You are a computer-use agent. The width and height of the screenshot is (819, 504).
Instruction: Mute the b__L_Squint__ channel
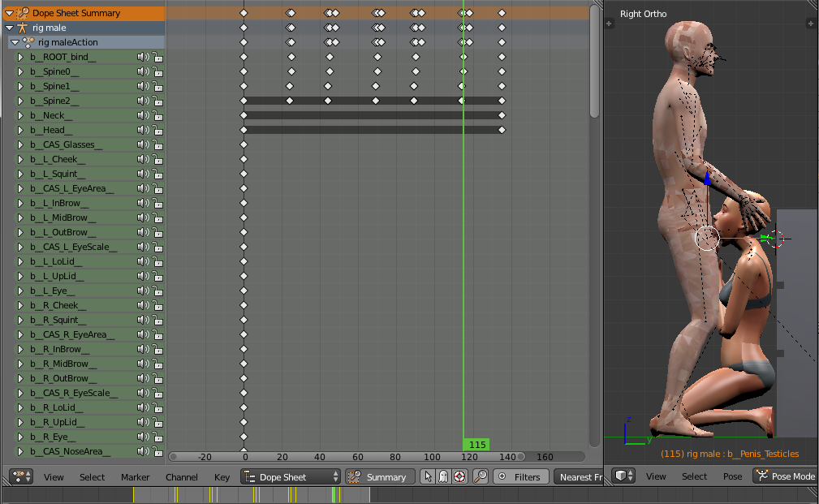[x=143, y=174]
